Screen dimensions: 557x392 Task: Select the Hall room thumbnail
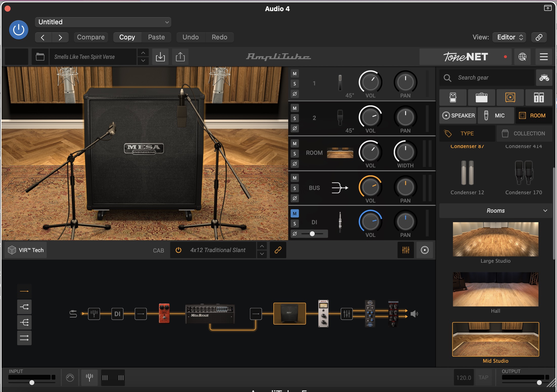tap(496, 289)
